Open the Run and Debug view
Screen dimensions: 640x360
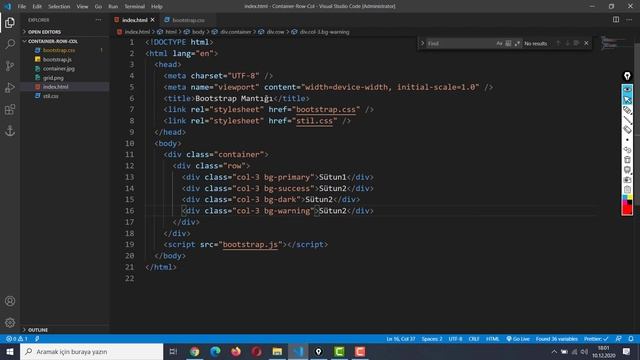click(10, 87)
